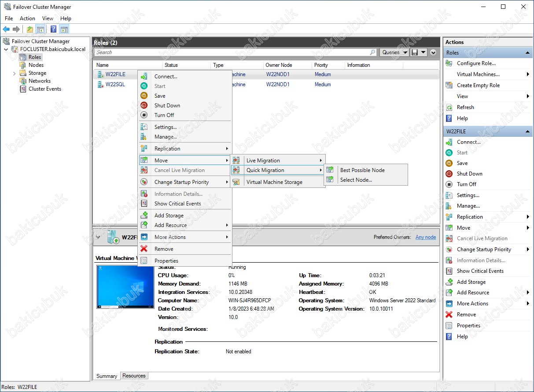534x392 pixels.
Task: Select the W22SQL role row
Action: [266, 84]
